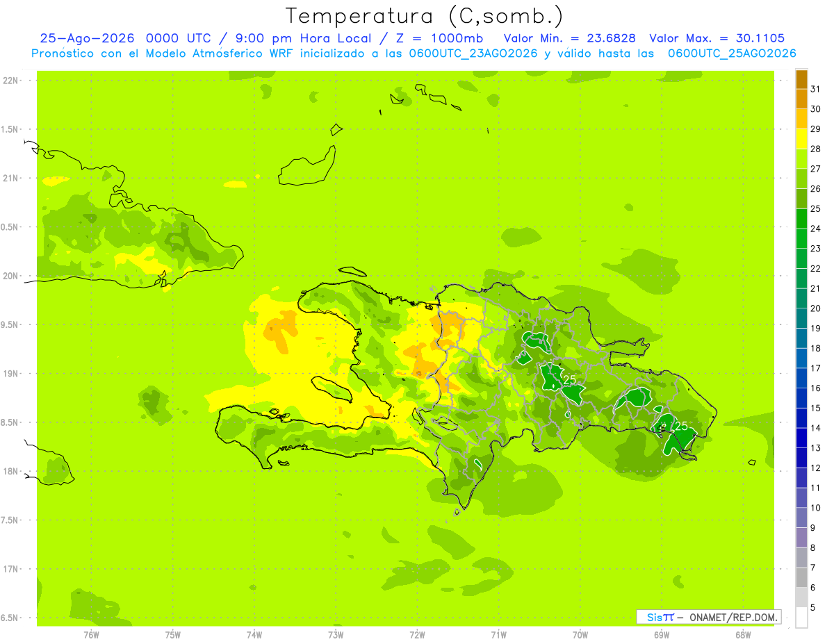Click the 20 value on the color scale
Screen dimensions: 834x644
click(x=816, y=308)
